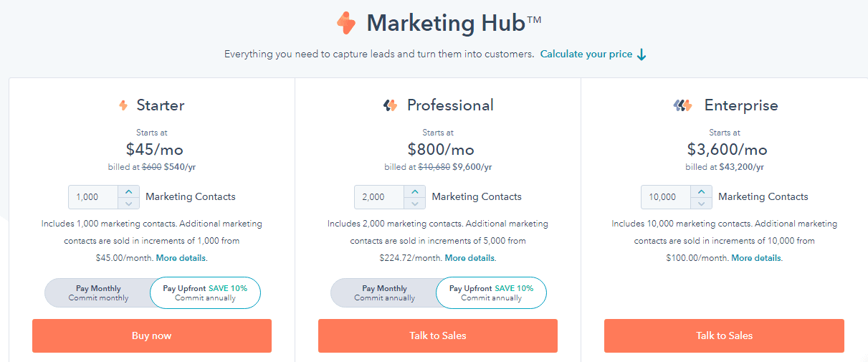Increase Starter marketing contacts with up arrow
The height and width of the screenshot is (362, 868).
129,191
